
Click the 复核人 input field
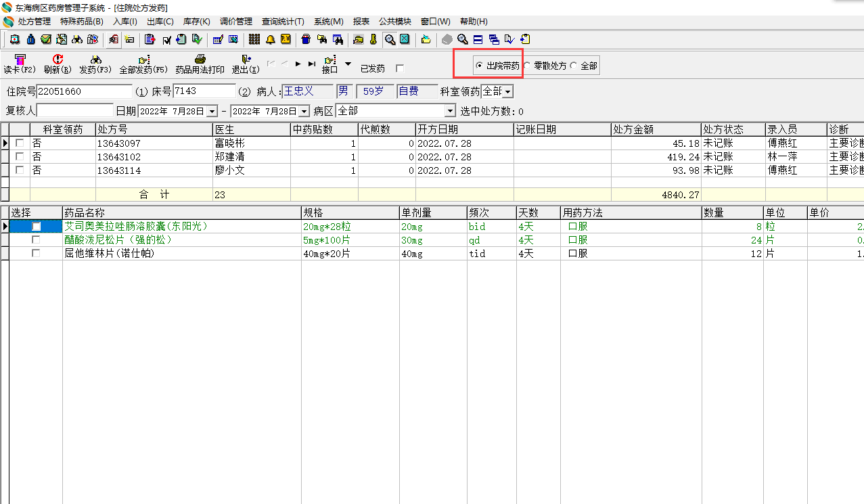click(75, 110)
